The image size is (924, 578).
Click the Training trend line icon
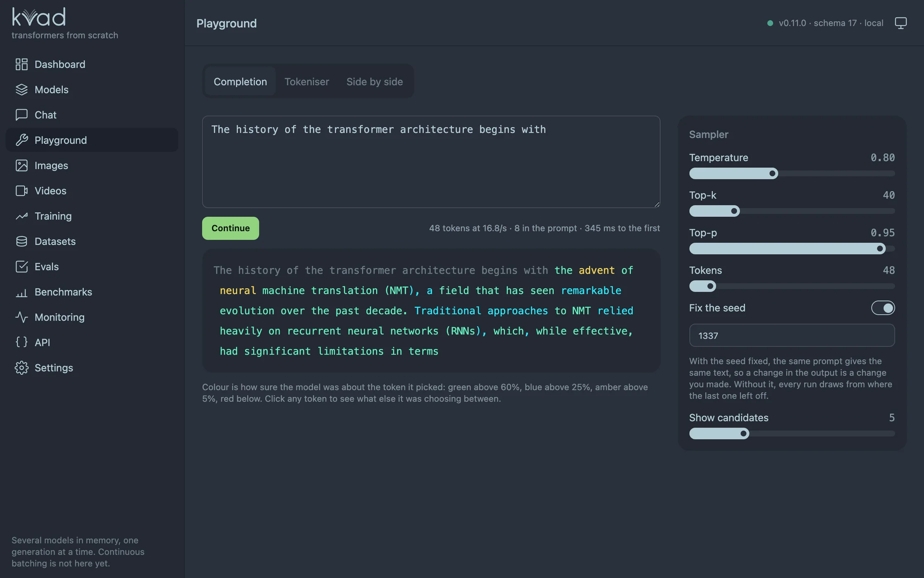click(21, 216)
